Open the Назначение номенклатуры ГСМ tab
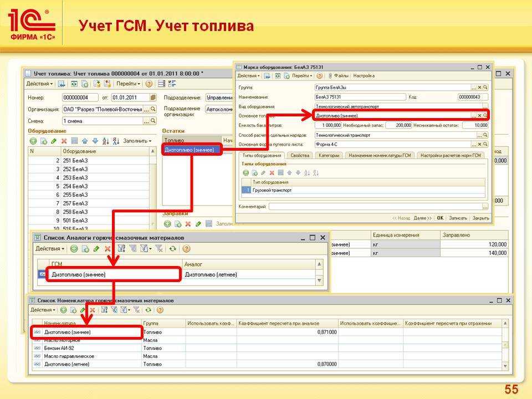 [380, 155]
